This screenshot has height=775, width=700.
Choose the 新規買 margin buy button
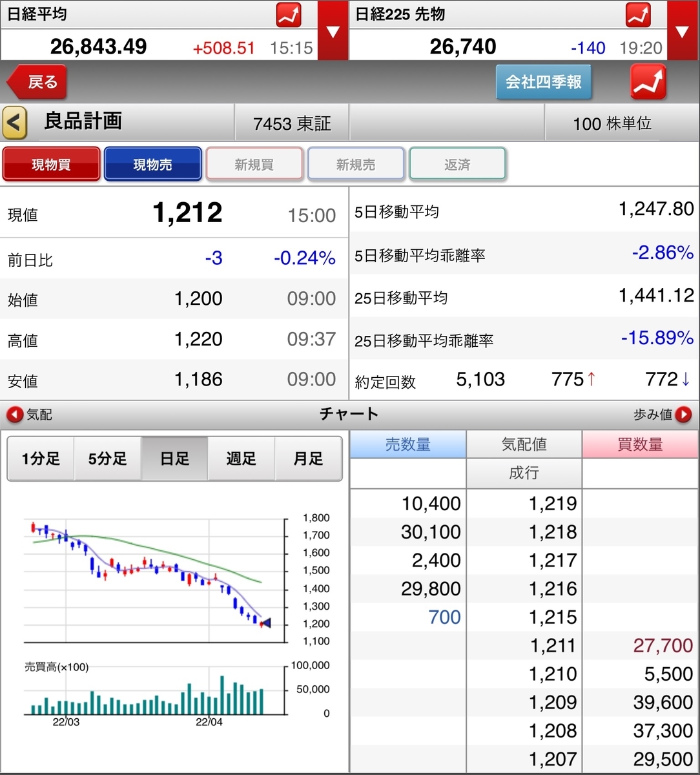click(254, 164)
